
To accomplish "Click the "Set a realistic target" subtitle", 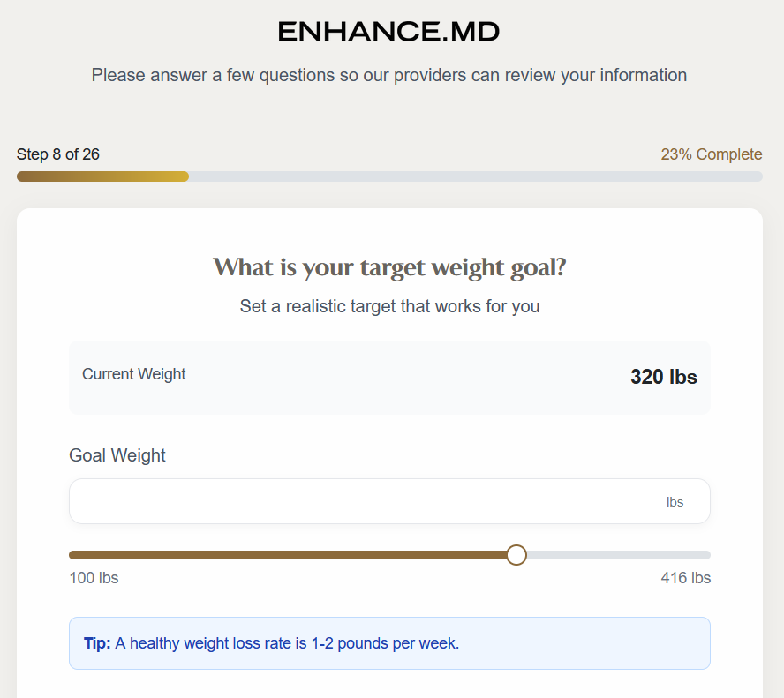I will coord(389,307).
